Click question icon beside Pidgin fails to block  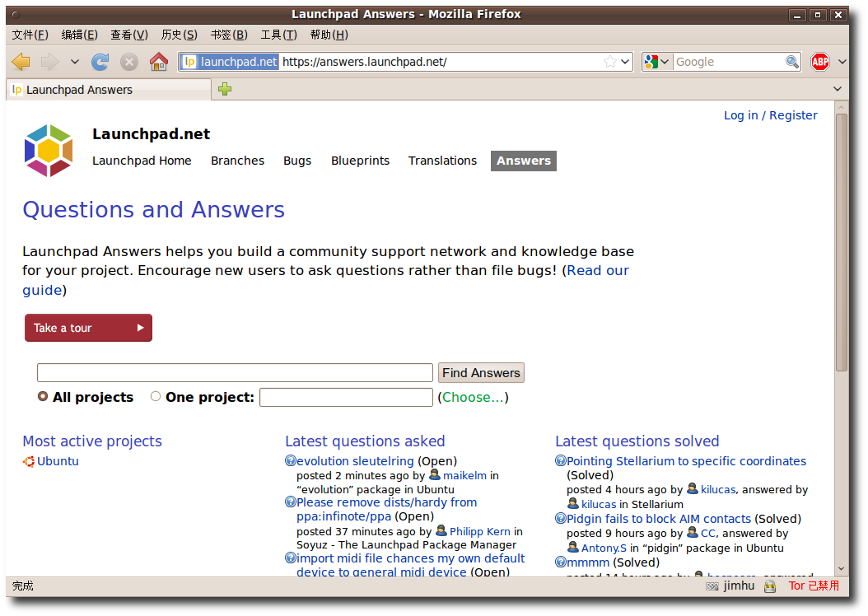pos(560,519)
